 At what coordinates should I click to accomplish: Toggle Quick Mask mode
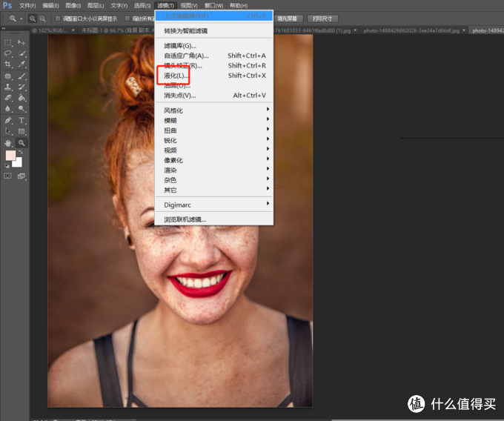(x=7, y=176)
